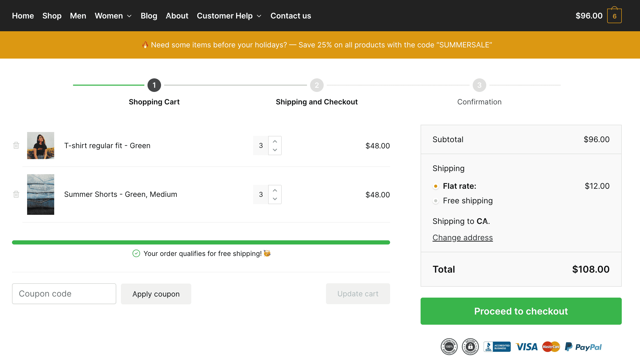Delete Summer Shorts using trash icon
Image resolution: width=640 pixels, height=364 pixels.
click(x=16, y=194)
